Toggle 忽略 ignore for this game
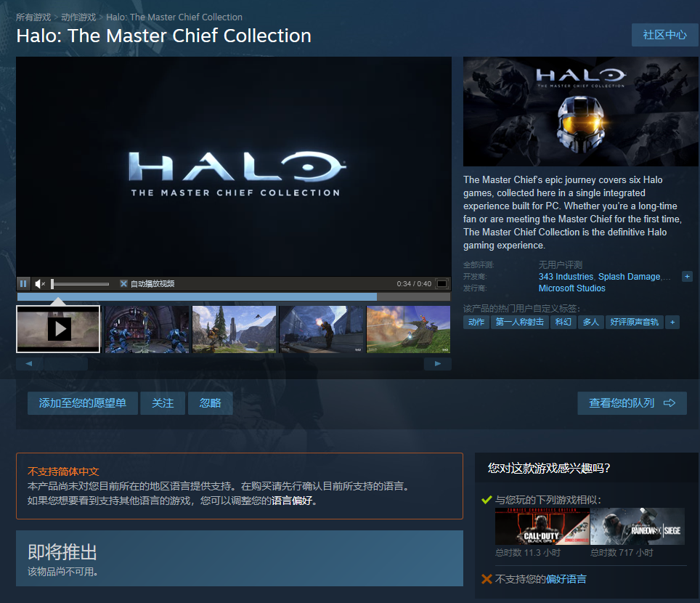700x603 pixels. point(211,403)
